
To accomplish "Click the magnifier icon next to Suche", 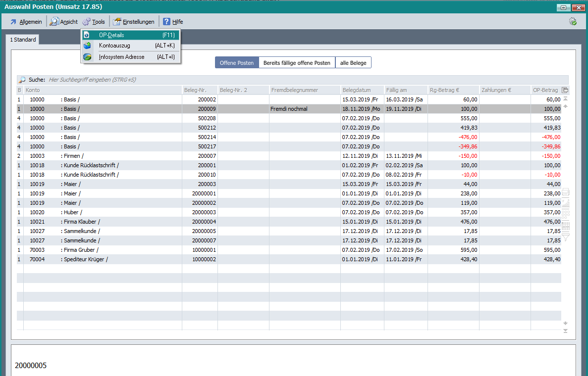I will tap(22, 80).
